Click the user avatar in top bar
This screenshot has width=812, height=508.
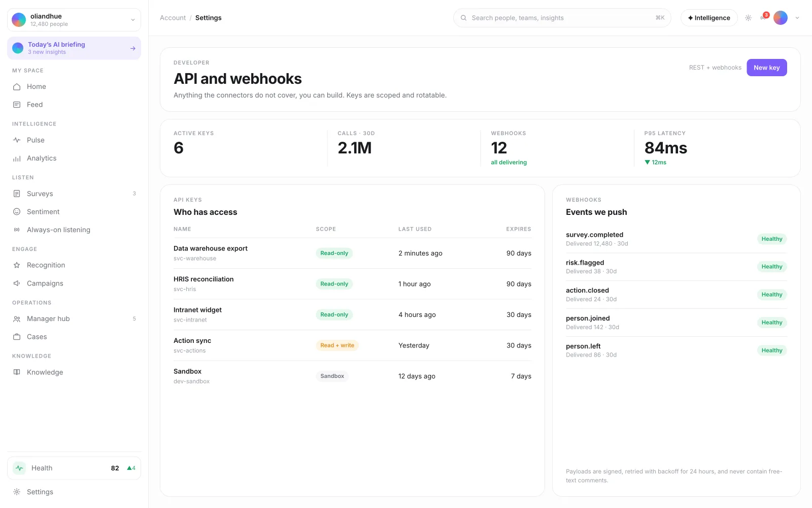point(781,18)
